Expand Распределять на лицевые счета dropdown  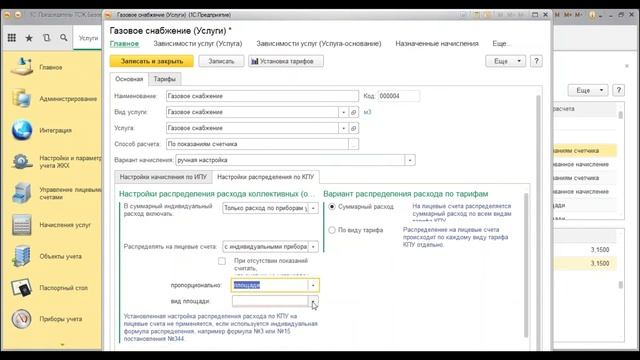tap(313, 247)
